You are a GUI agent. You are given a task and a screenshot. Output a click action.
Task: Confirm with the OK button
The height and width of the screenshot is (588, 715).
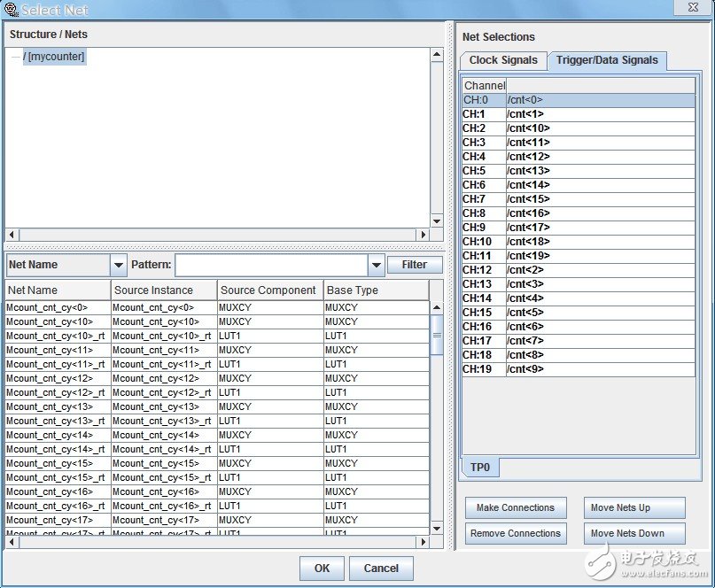click(322, 569)
